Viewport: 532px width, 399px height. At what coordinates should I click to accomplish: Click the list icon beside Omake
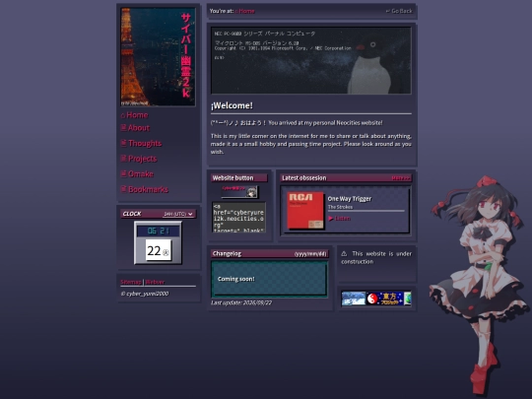[124, 173]
